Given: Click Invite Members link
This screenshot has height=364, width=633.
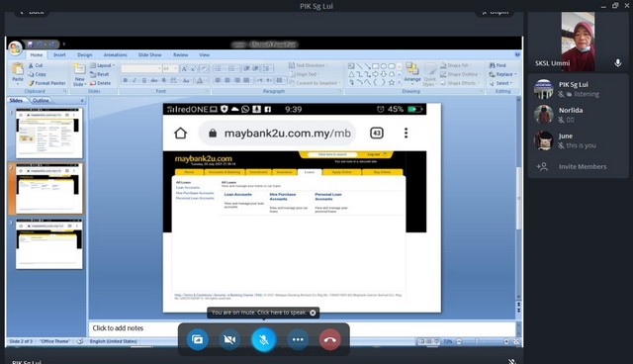Looking at the screenshot, I should [x=583, y=166].
